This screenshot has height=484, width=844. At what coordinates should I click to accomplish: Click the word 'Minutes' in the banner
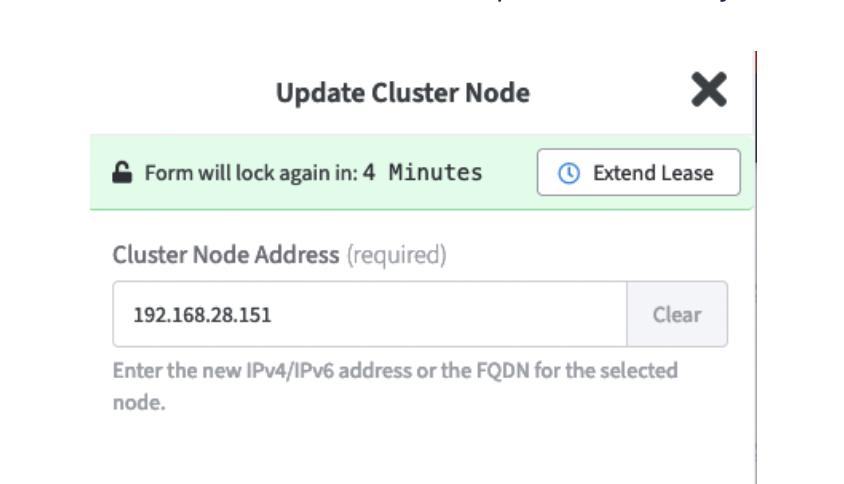pyautogui.click(x=435, y=172)
